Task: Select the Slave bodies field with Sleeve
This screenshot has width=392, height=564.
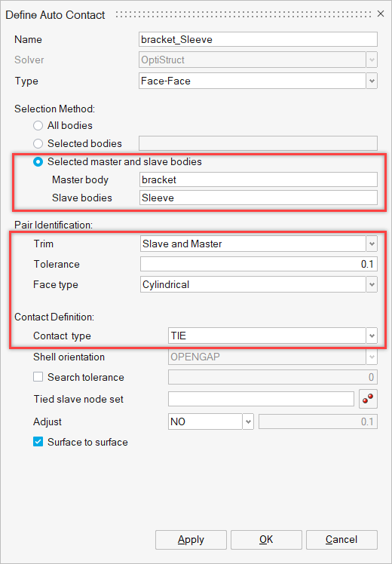Action: pyautogui.click(x=259, y=198)
